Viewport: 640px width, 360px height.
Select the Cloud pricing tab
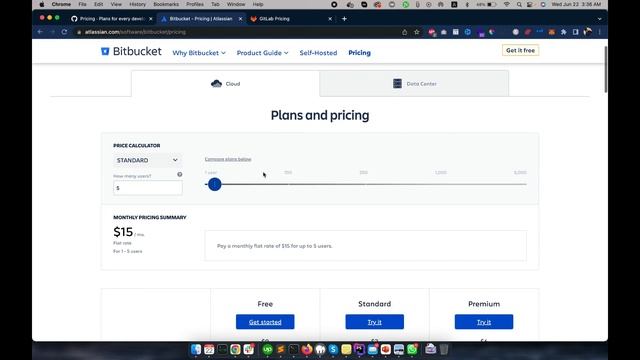tap(225, 84)
